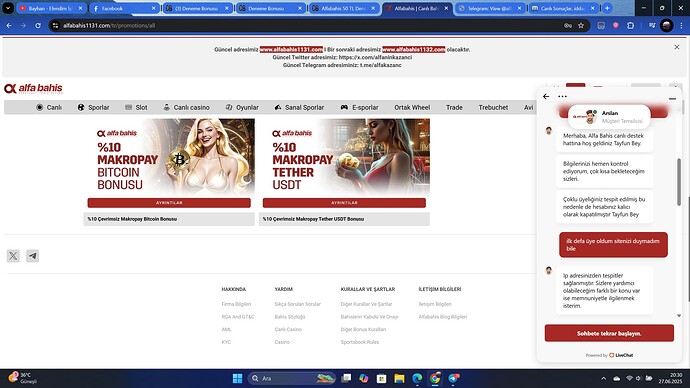Open the Chrome profile avatar
690x388 pixels.
[666, 26]
